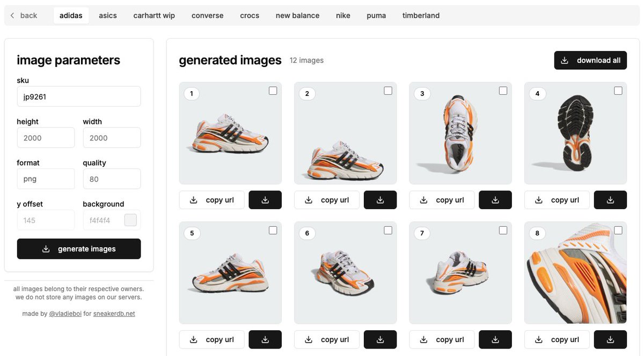Click the copy url icon under image 6
The width and height of the screenshot is (644, 356).
(x=308, y=339)
